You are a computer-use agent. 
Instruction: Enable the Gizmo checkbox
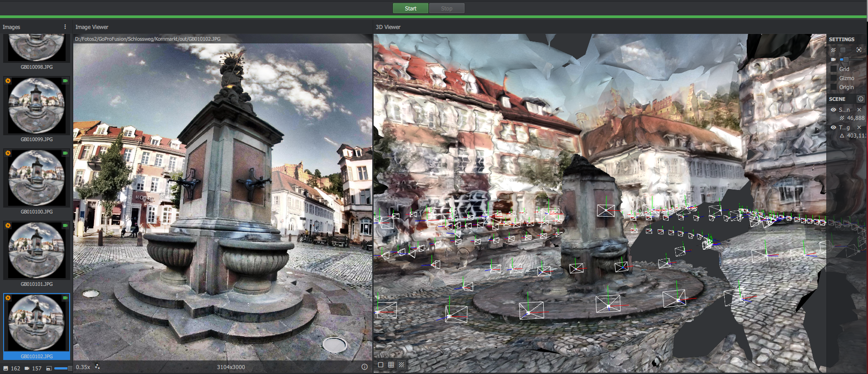pos(834,78)
